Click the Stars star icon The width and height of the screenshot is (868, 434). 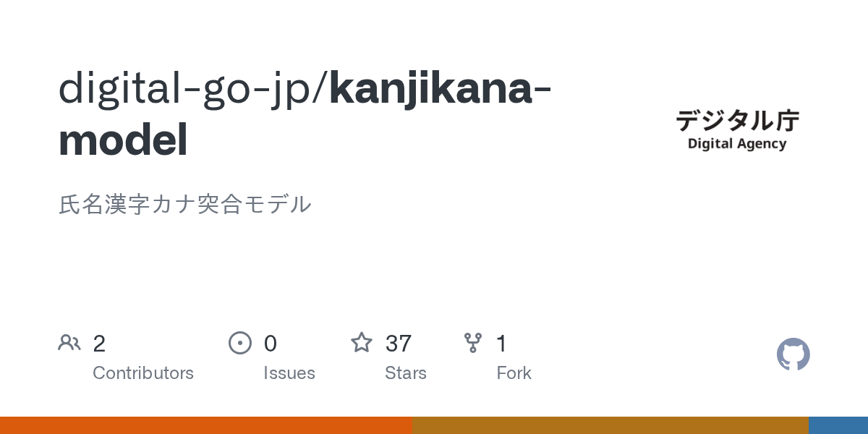point(362,342)
